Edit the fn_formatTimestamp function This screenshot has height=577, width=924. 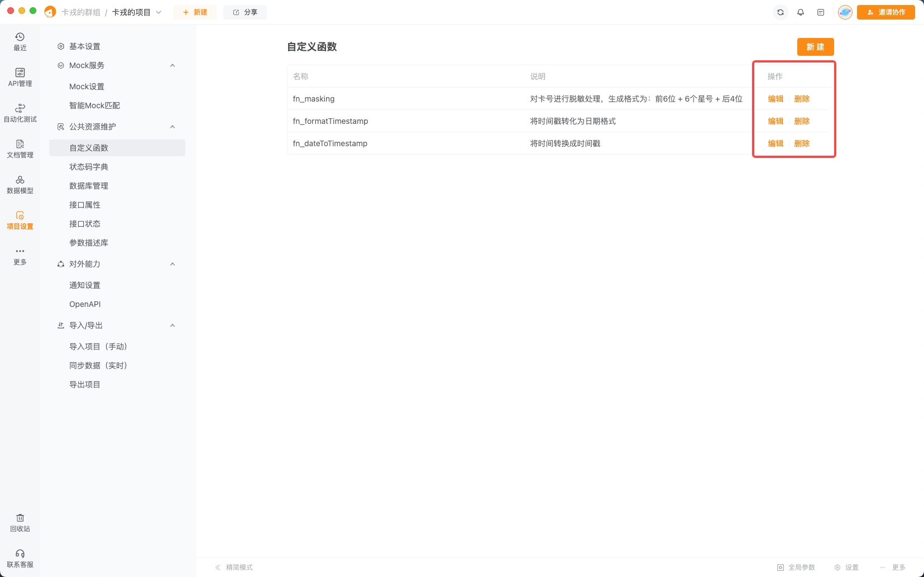[x=775, y=121]
